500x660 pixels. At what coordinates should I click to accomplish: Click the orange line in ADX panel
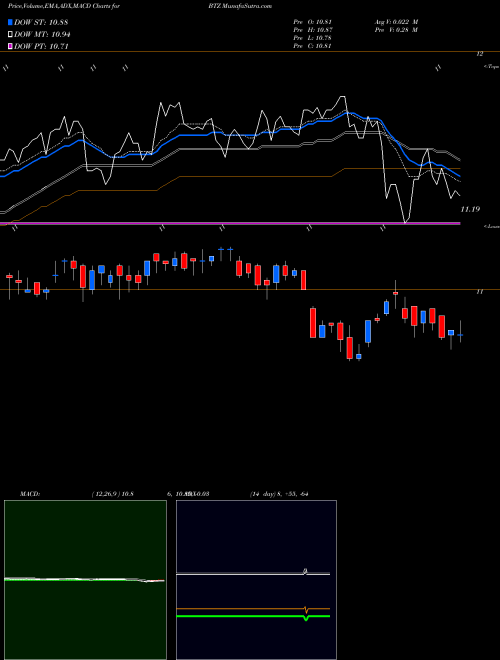(x=253, y=609)
